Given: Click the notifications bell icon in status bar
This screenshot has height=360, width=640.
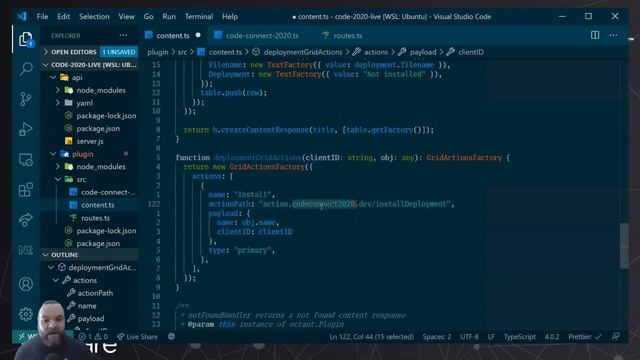Looking at the screenshot, I should coord(616,337).
